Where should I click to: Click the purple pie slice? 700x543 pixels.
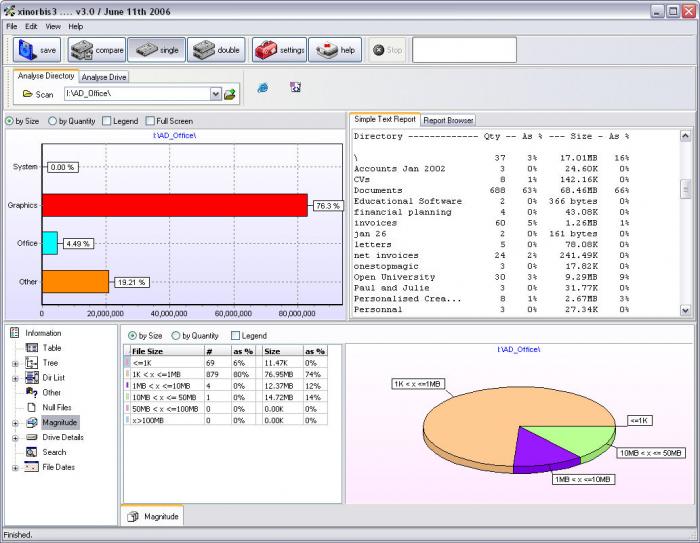(542, 451)
